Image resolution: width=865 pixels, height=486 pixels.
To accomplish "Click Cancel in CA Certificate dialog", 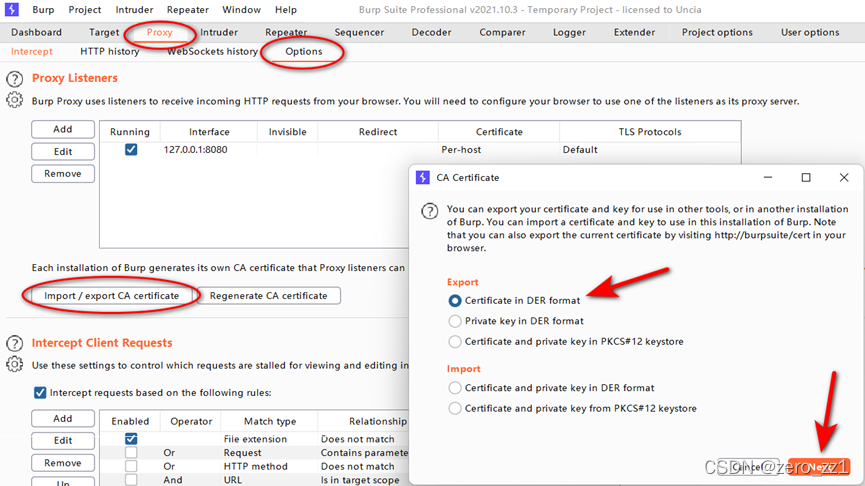I will point(748,467).
